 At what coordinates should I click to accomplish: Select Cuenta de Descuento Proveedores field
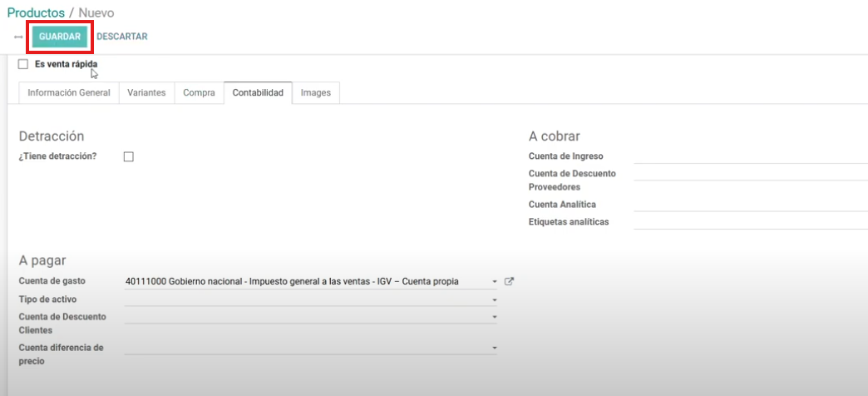pyautogui.click(x=750, y=173)
